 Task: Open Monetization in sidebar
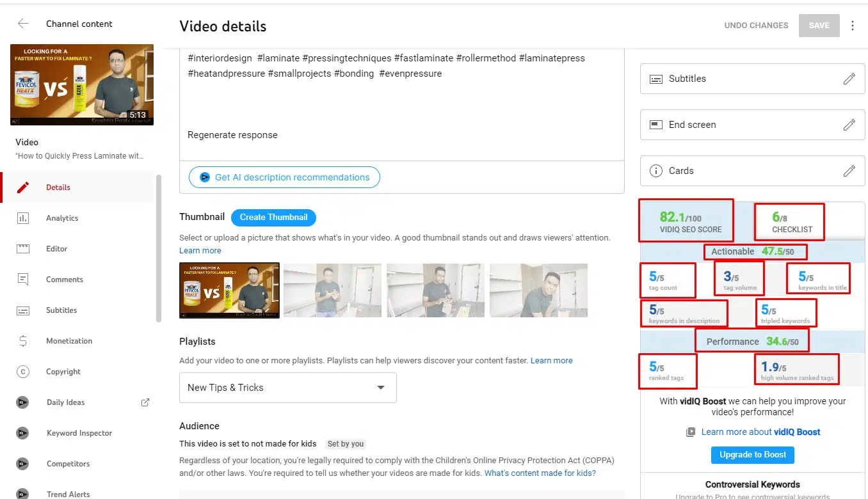point(68,341)
